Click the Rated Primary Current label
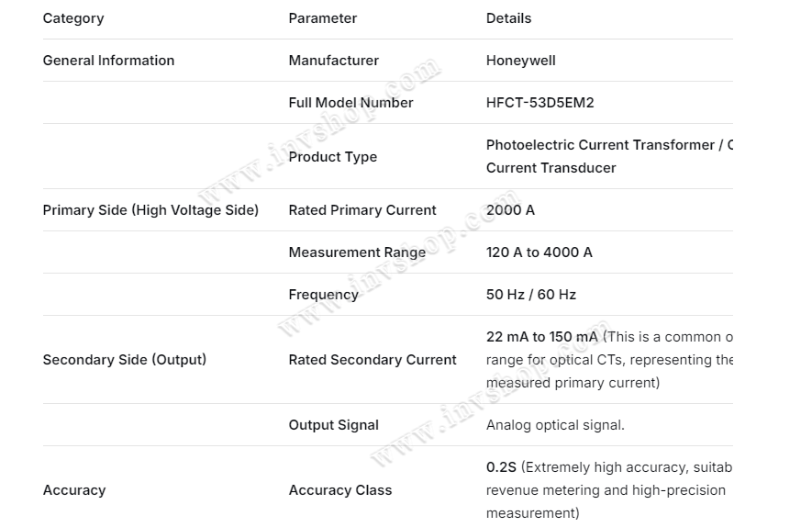 click(x=362, y=210)
